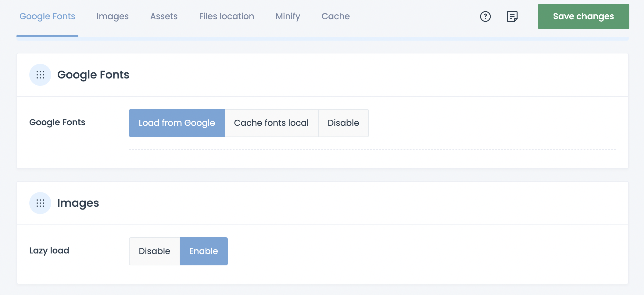
Task: Go to the Files location tab
Action: click(227, 16)
